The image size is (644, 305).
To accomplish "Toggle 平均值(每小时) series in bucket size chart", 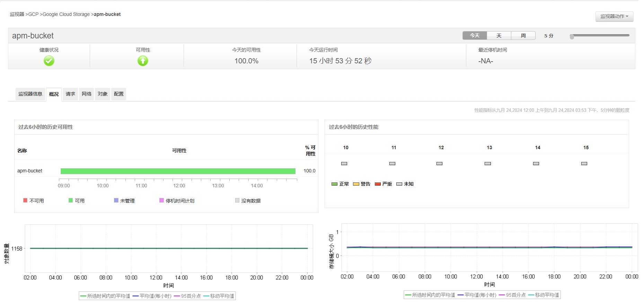I will pyautogui.click(x=477, y=295).
